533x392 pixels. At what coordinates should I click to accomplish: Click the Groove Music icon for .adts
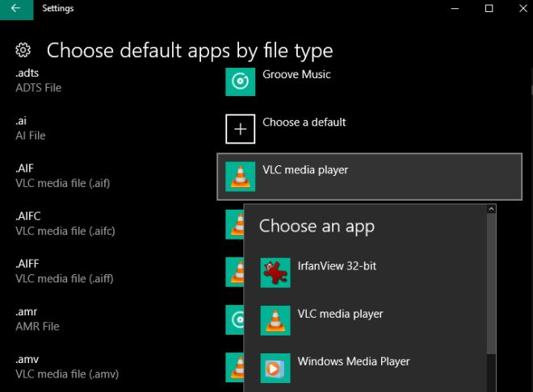(241, 81)
